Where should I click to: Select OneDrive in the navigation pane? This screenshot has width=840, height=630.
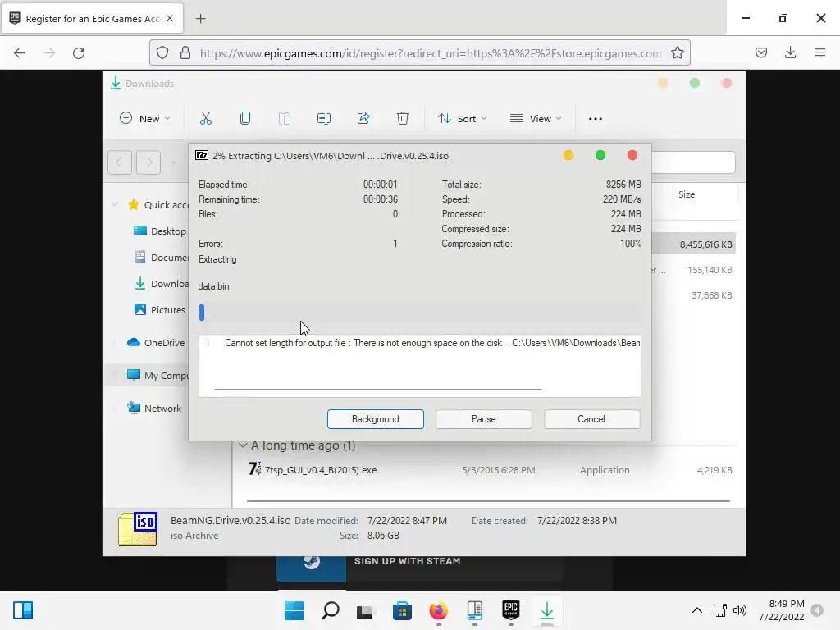[156, 342]
